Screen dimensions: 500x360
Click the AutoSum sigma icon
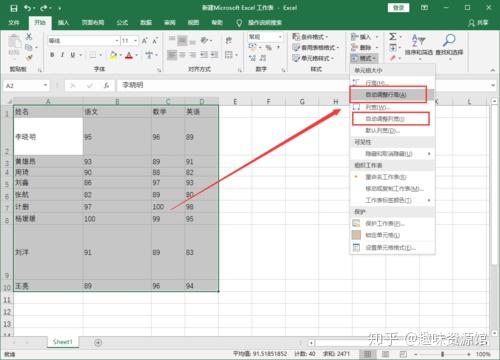393,36
